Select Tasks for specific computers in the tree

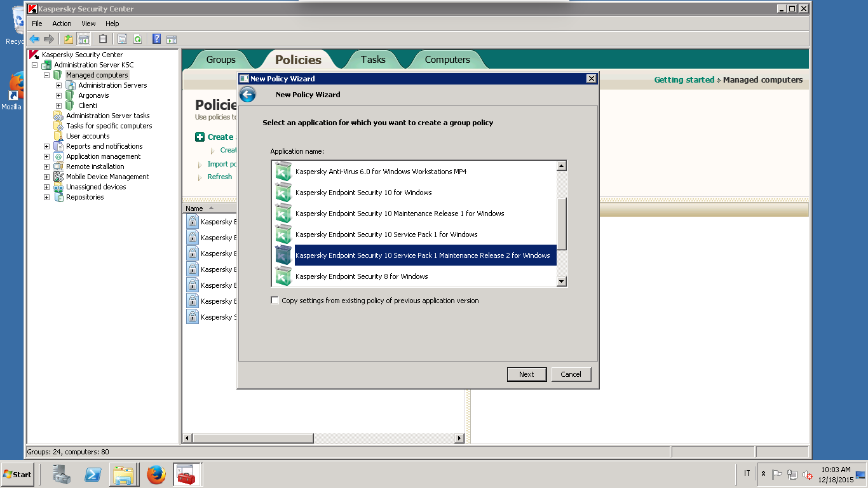point(109,126)
